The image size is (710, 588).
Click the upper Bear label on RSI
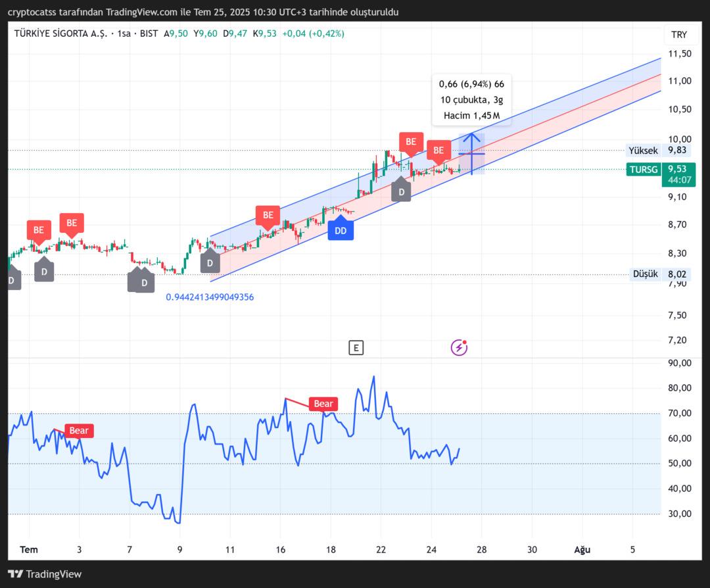pyautogui.click(x=323, y=404)
